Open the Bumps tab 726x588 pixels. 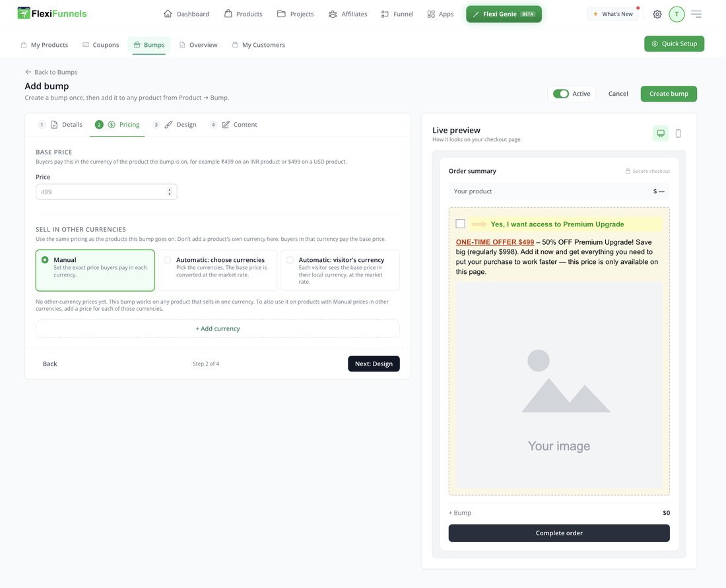coord(149,45)
